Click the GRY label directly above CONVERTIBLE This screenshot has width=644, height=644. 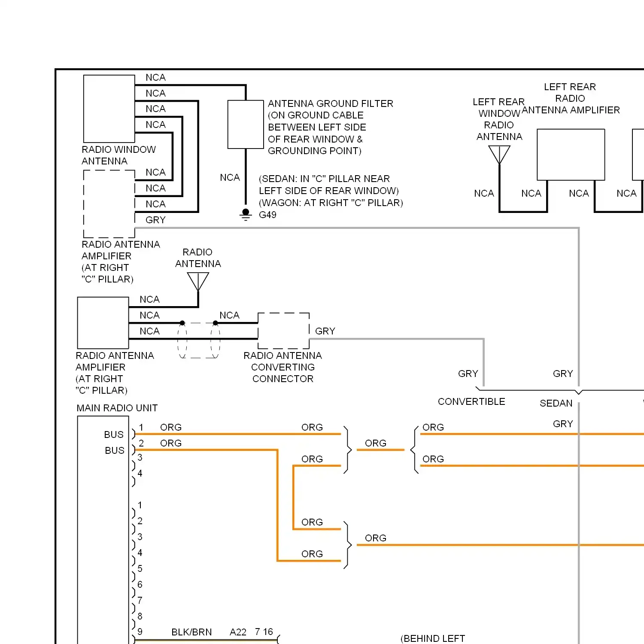[468, 374]
